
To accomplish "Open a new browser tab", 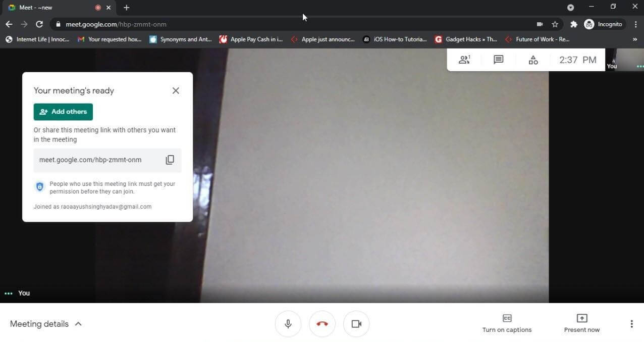I will [126, 8].
